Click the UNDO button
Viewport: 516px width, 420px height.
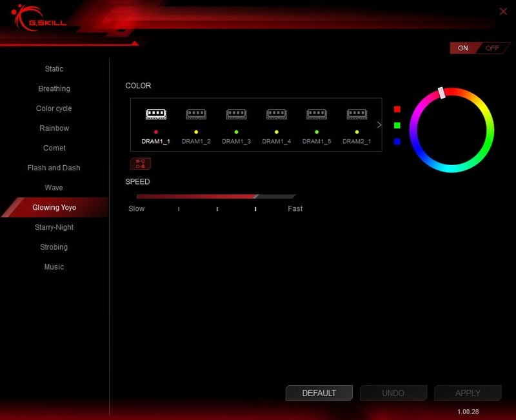(x=393, y=393)
